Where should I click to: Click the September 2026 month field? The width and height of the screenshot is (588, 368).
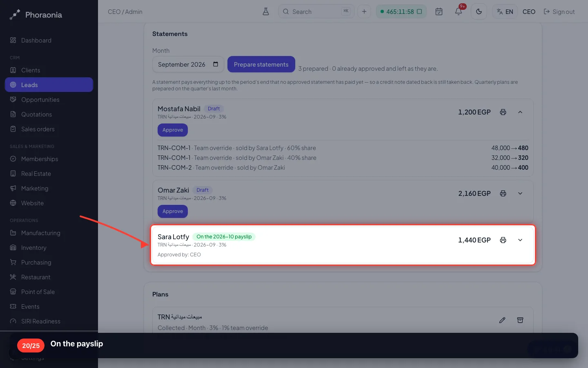point(188,64)
